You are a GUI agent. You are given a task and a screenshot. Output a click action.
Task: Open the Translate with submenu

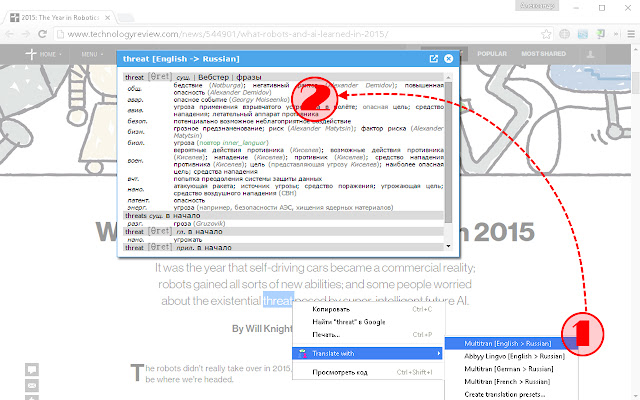pyautogui.click(x=367, y=353)
